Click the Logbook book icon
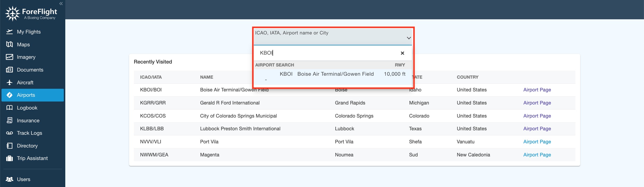 9,108
